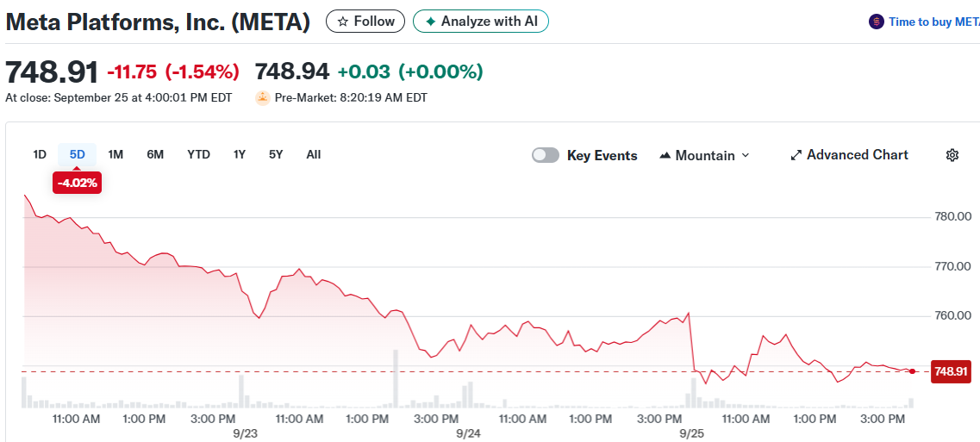Open the 'Time to buy META' link
Image resolution: width=980 pixels, height=442 pixels.
tap(933, 22)
